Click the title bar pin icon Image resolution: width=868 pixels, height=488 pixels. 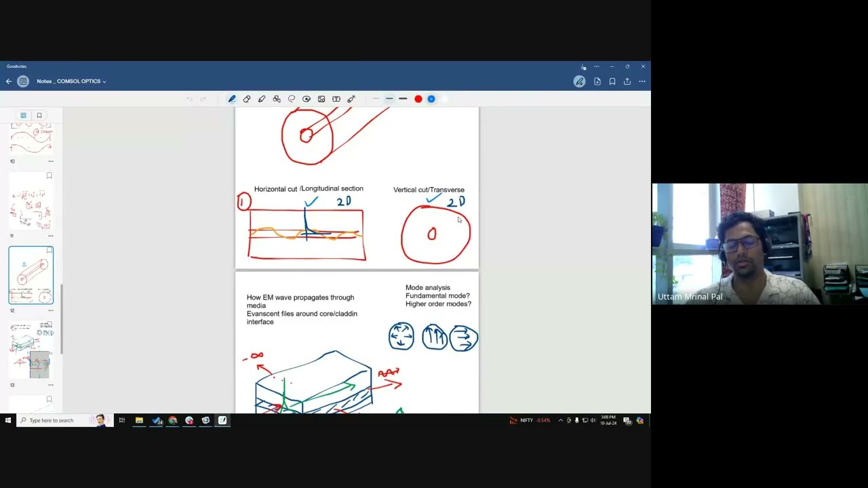[583, 66]
